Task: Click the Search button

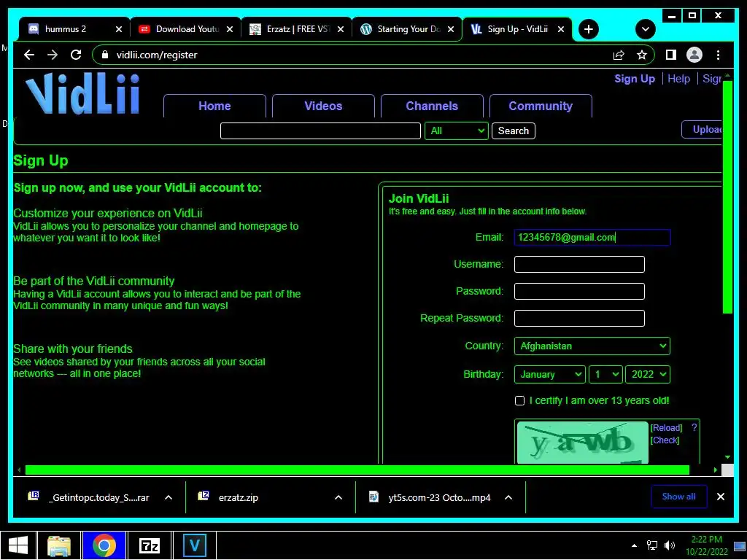Action: 513,131
